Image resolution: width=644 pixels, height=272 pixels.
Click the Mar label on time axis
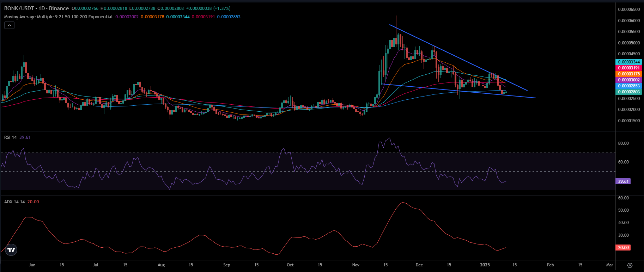click(x=609, y=265)
